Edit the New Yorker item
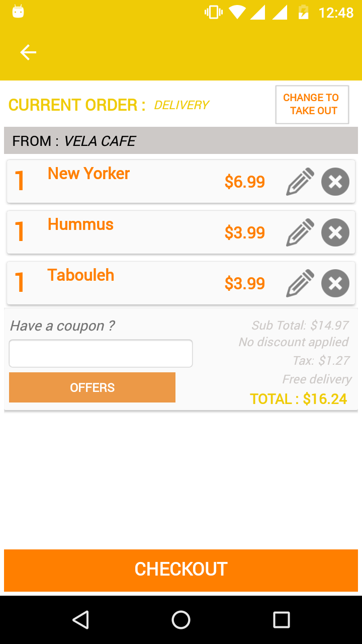 click(300, 182)
